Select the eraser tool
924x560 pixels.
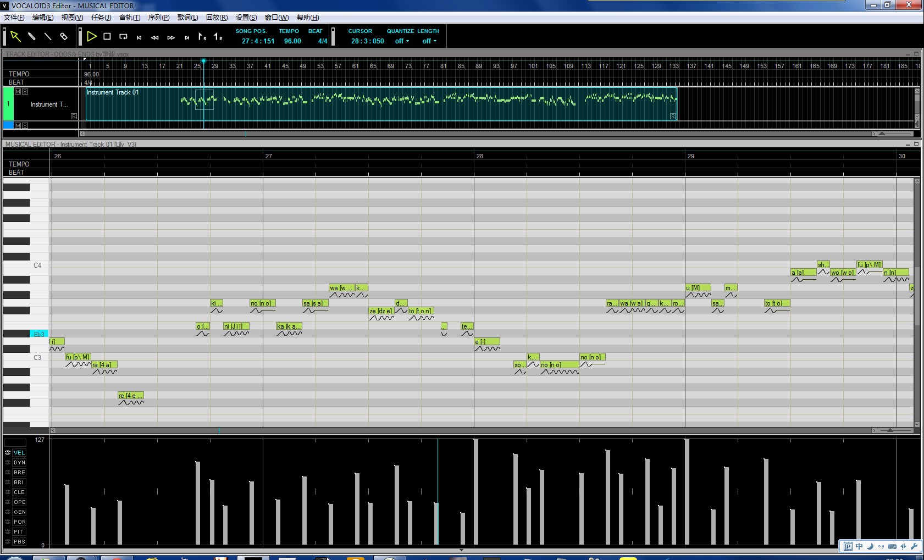pos(64,37)
